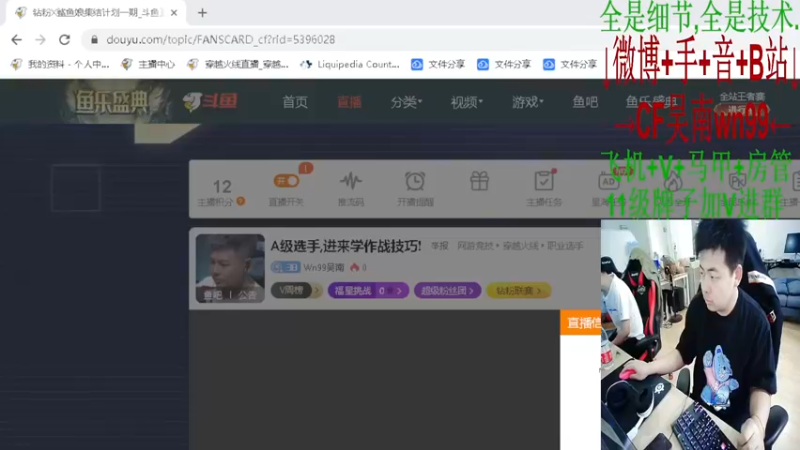Click the question mark beside 主播积分
The height and width of the screenshot is (450, 800).
point(241,202)
